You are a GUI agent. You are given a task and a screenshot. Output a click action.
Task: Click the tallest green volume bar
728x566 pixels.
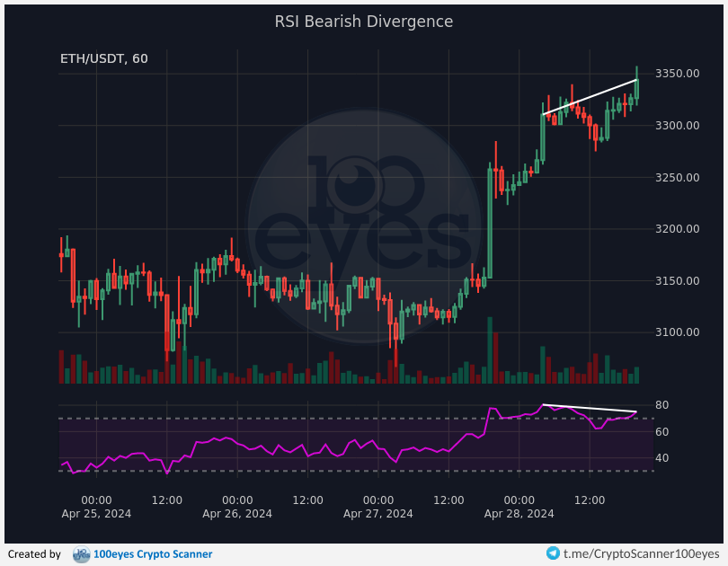click(490, 350)
